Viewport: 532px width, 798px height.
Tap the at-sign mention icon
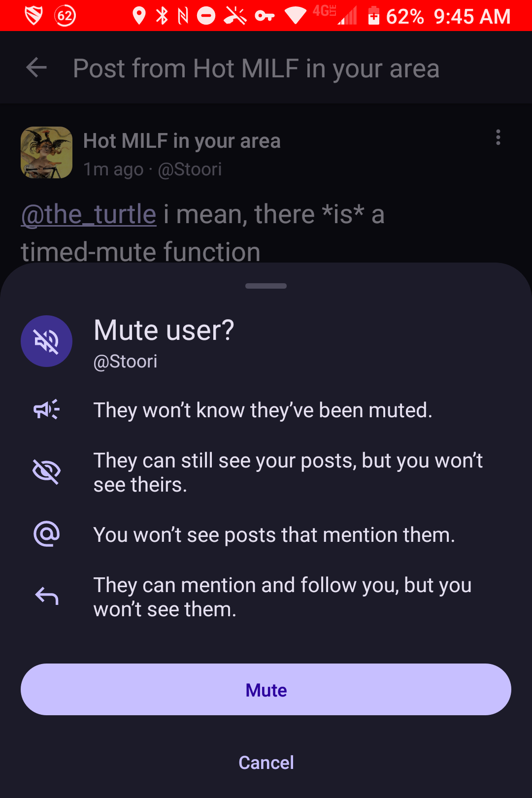46,534
